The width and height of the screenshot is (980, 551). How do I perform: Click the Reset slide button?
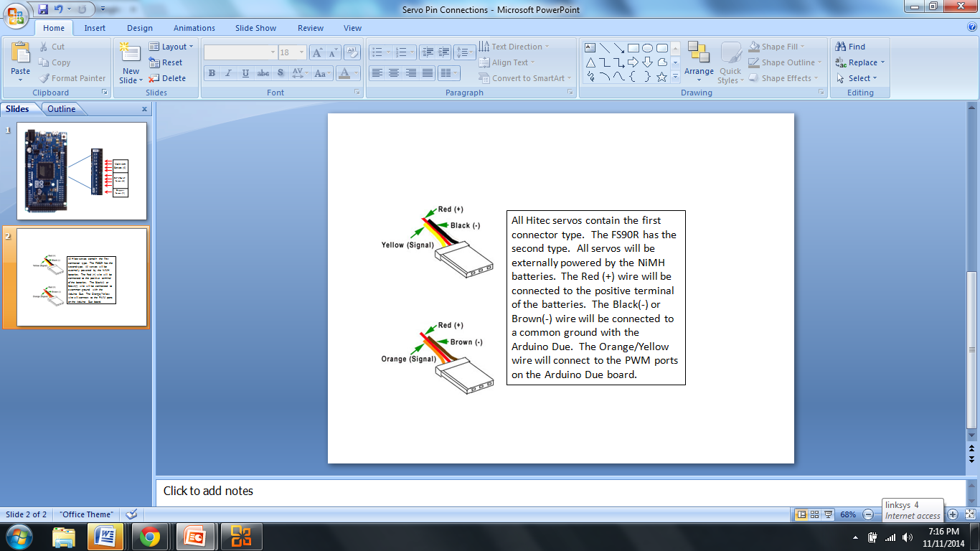(x=167, y=62)
